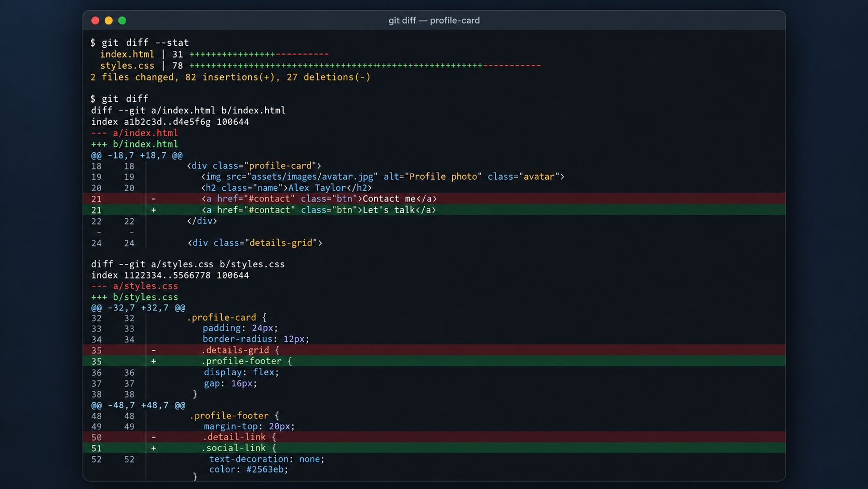868x489 pixels.
Task: Click the index.html filename in the stat summary
Action: 127,54
